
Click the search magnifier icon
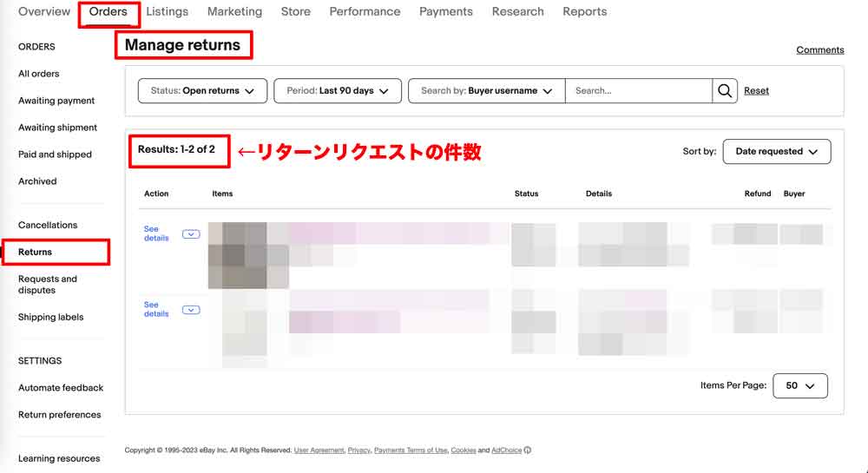click(x=725, y=91)
